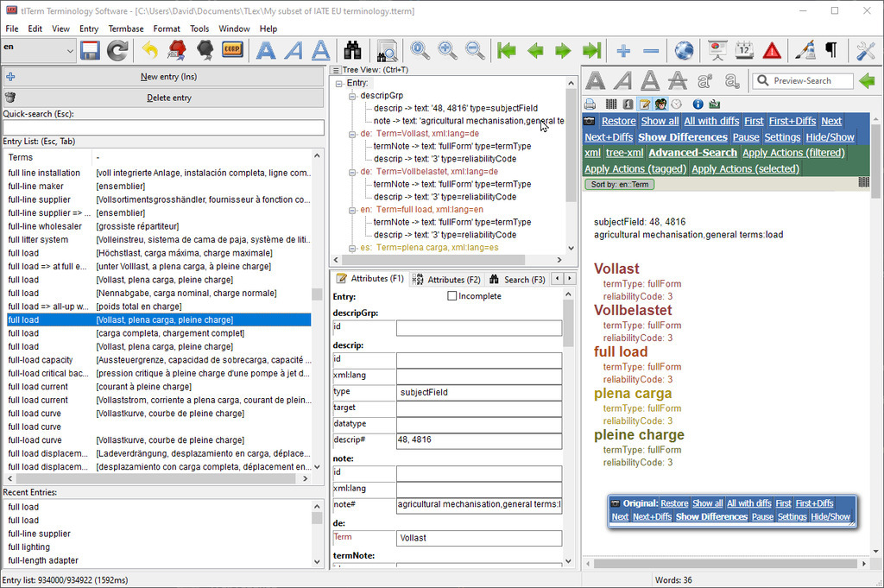Click the Advanced-Search link
This screenshot has width=884, height=588.
click(693, 153)
